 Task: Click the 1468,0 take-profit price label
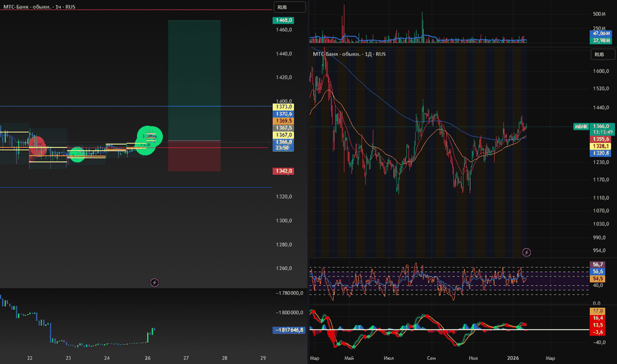283,21
